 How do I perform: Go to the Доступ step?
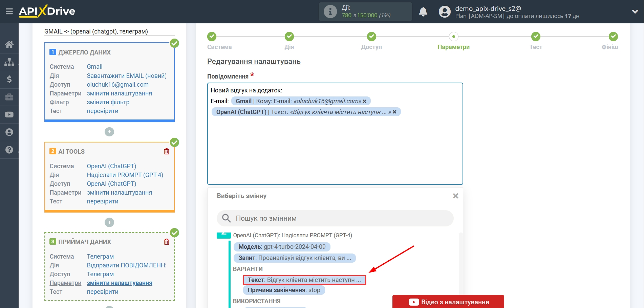tap(371, 41)
